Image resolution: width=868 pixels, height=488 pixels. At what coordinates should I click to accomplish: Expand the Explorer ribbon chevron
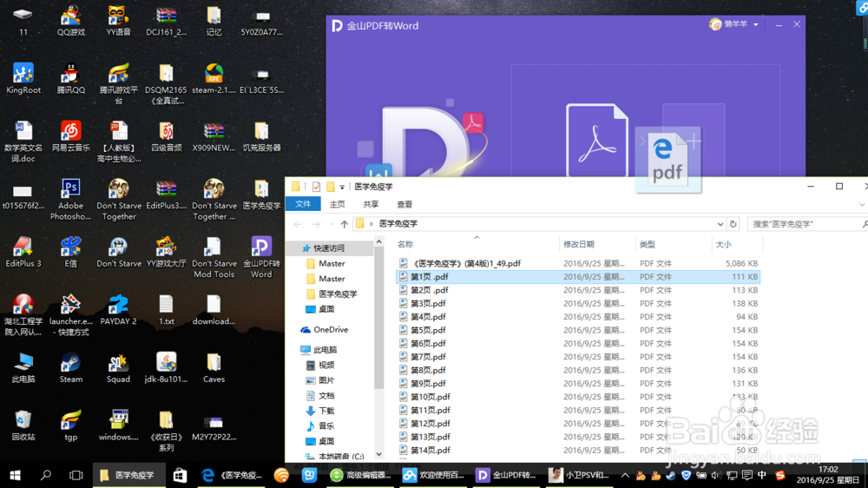tap(862, 204)
